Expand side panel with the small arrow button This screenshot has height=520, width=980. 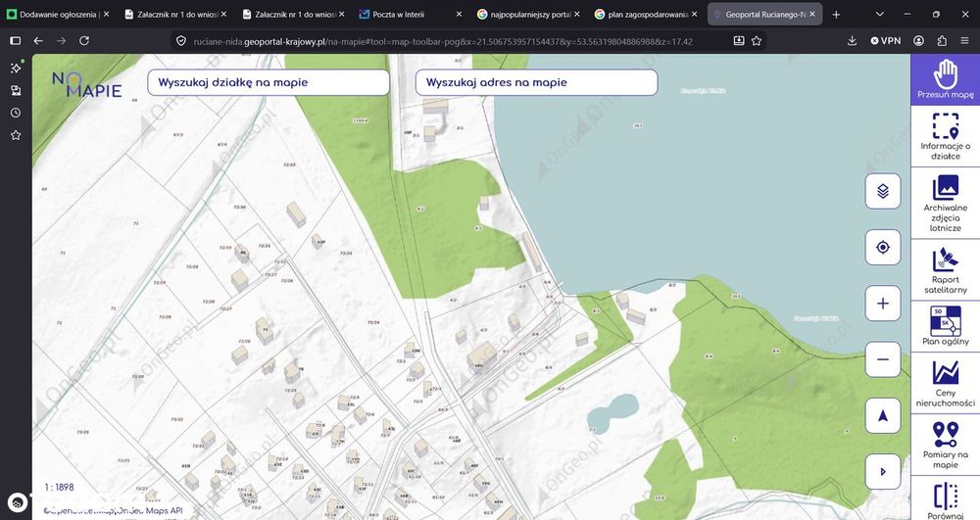pos(883,471)
